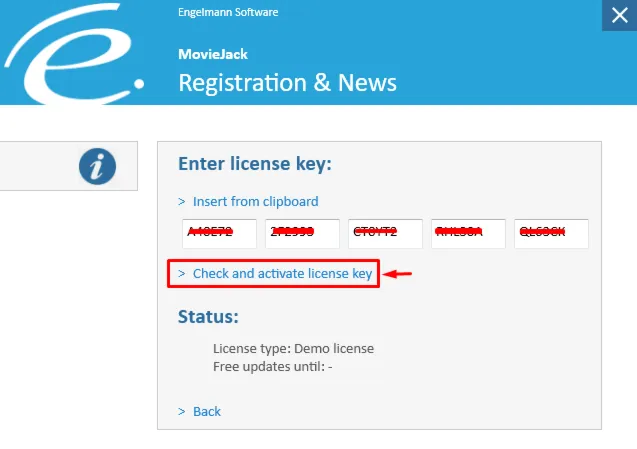Focus the fifth license key field
The image size is (637, 449).
click(x=551, y=234)
